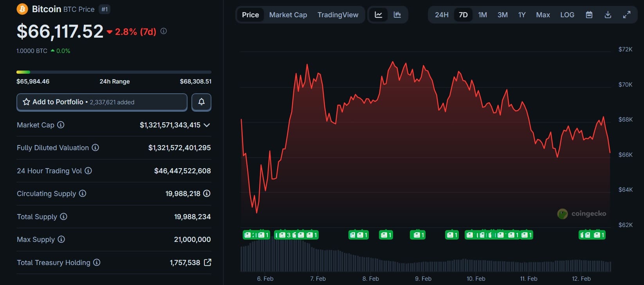Click the news marker near 9. Feb

(417, 235)
